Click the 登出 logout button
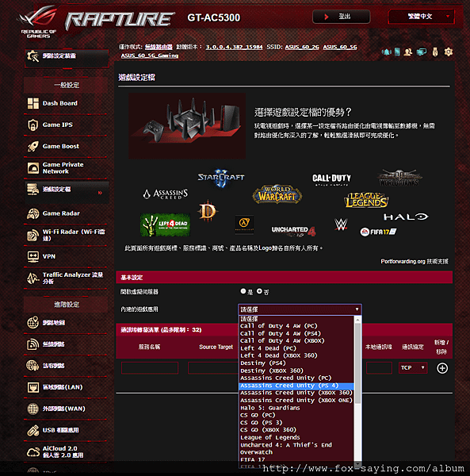 pos(341,17)
